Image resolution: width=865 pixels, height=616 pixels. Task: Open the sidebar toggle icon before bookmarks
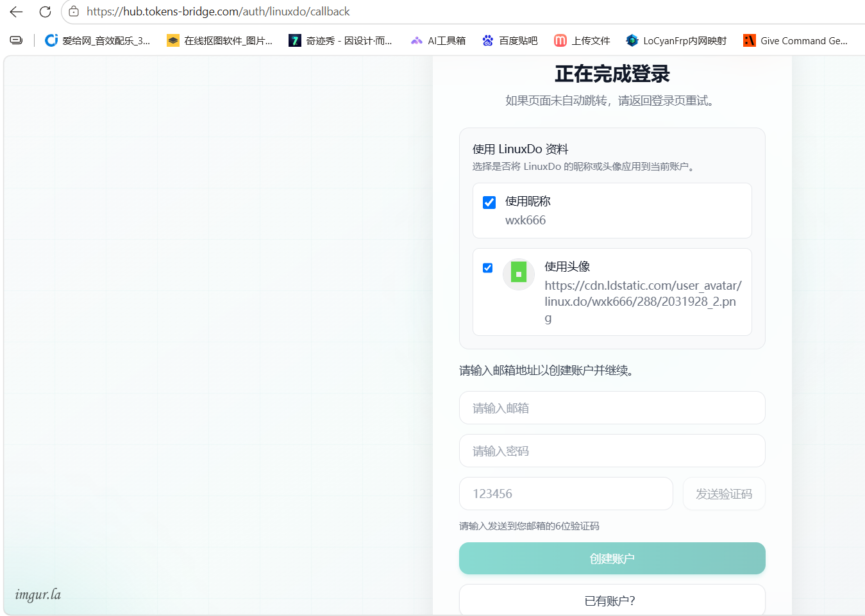16,40
